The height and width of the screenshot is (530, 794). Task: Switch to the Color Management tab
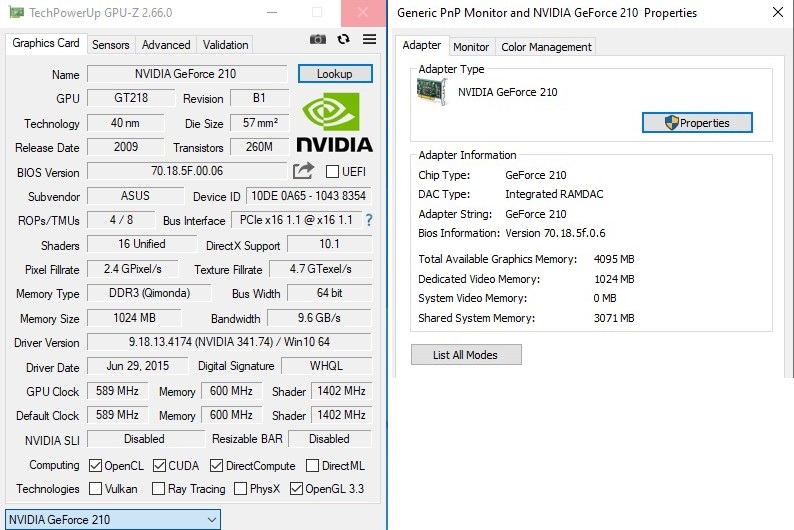[x=546, y=47]
